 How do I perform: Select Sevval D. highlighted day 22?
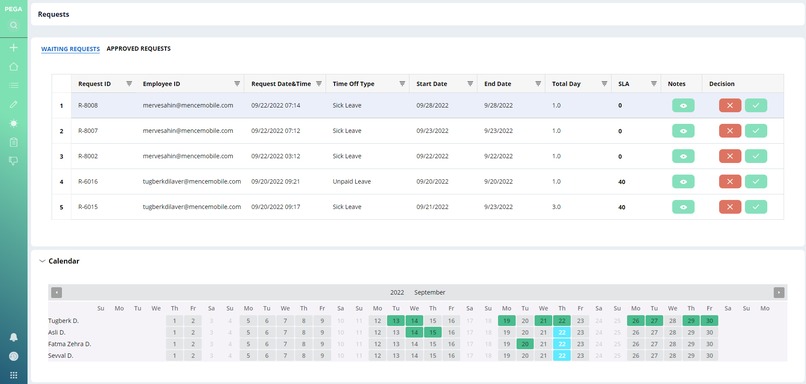point(562,356)
